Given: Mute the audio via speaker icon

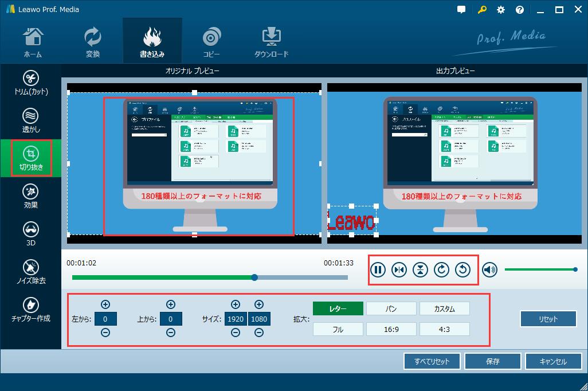Looking at the screenshot, I should [x=490, y=270].
